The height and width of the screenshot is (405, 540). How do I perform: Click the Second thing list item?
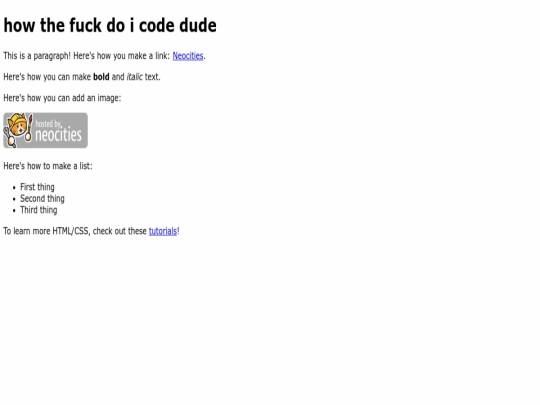(42, 199)
